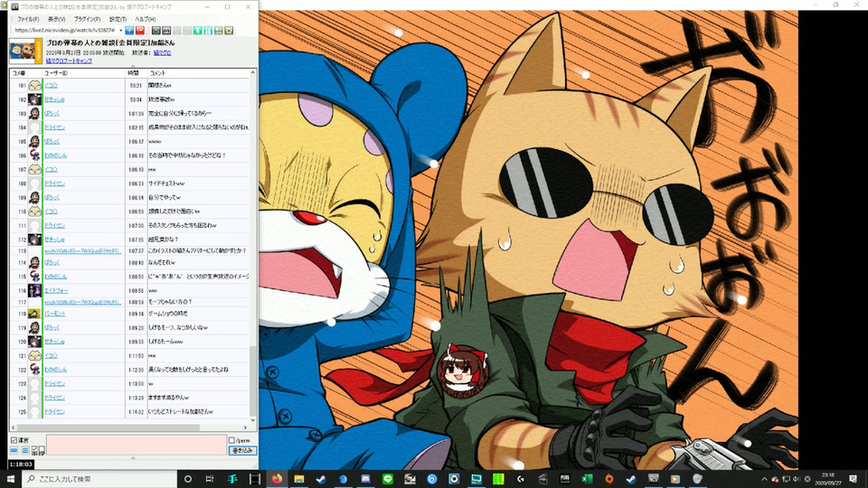Open the PUBG icon in the taskbar
Image resolution: width=868 pixels, height=488 pixels.
(564, 479)
